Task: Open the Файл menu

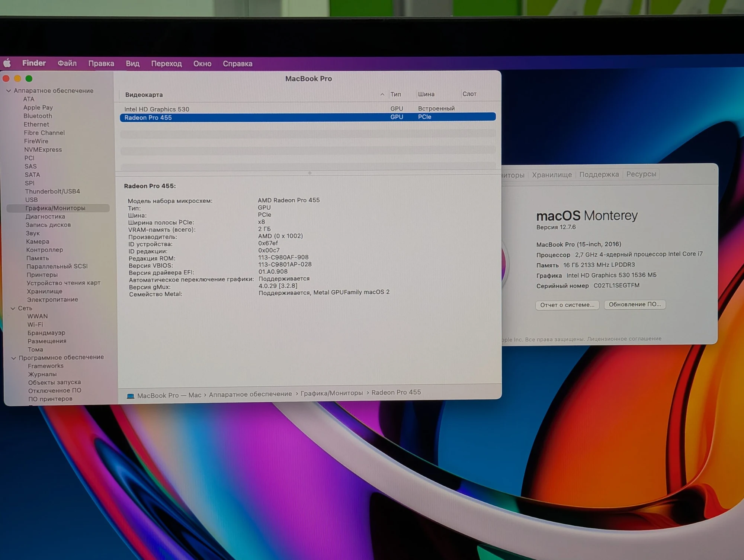Action: pyautogui.click(x=67, y=64)
